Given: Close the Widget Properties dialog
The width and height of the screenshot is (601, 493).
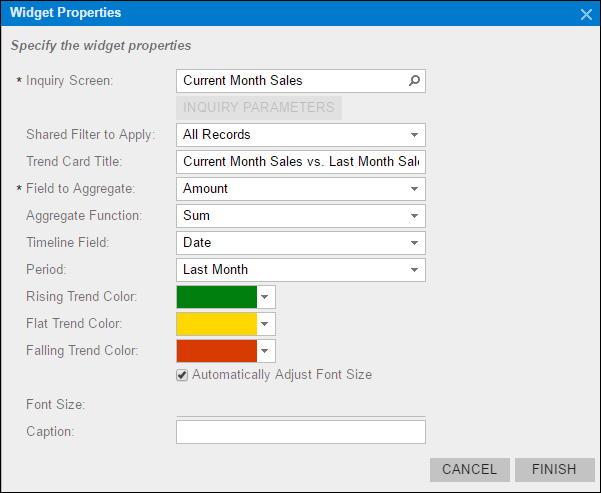Looking at the screenshot, I should (x=586, y=15).
